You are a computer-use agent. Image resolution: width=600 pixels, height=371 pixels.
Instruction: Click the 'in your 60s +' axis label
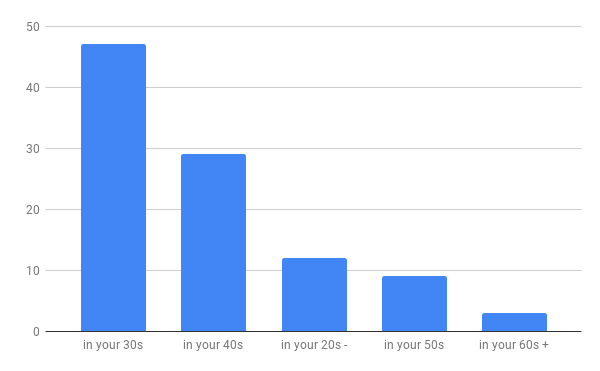click(514, 345)
